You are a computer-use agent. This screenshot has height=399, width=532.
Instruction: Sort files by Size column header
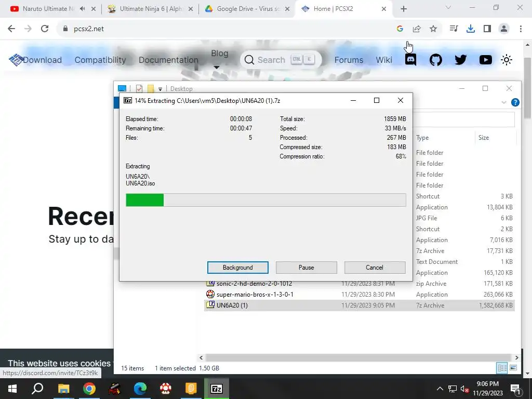(484, 137)
